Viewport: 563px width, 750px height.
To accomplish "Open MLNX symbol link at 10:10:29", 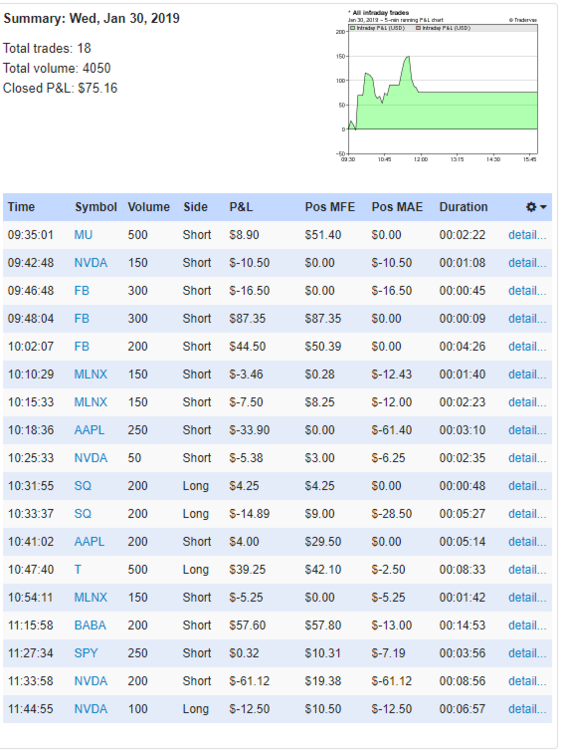I will pyautogui.click(x=90, y=374).
